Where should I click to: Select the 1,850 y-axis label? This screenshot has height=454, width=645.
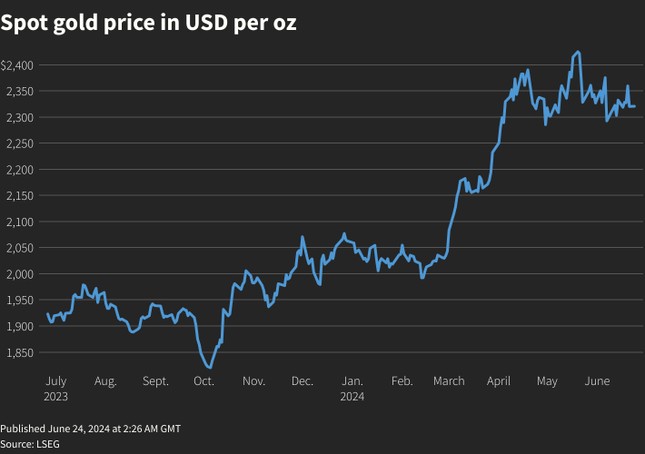pos(20,353)
